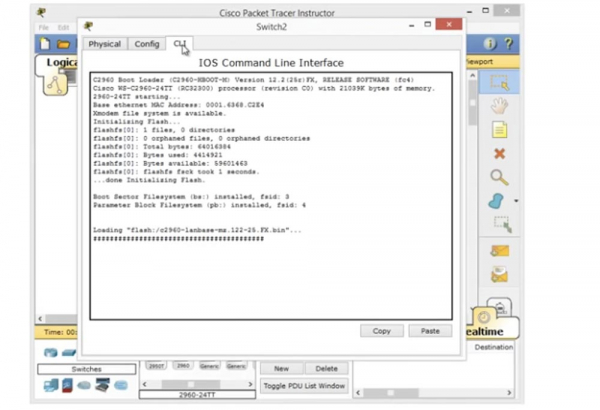Click the Help question mark icon
This screenshot has height=410, width=600.
pyautogui.click(x=509, y=45)
